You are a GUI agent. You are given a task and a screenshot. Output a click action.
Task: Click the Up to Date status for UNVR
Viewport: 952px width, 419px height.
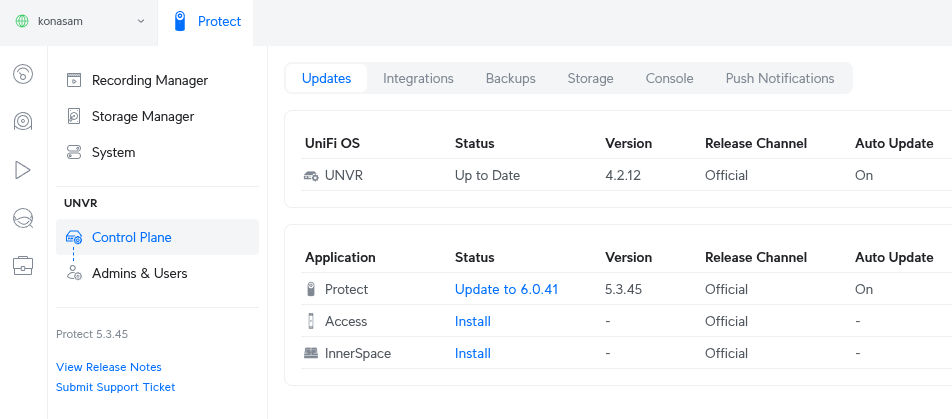coord(488,175)
